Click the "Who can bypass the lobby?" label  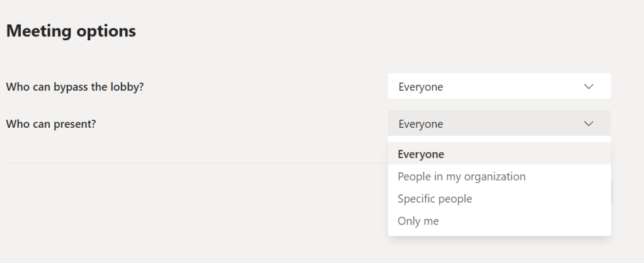pos(75,87)
